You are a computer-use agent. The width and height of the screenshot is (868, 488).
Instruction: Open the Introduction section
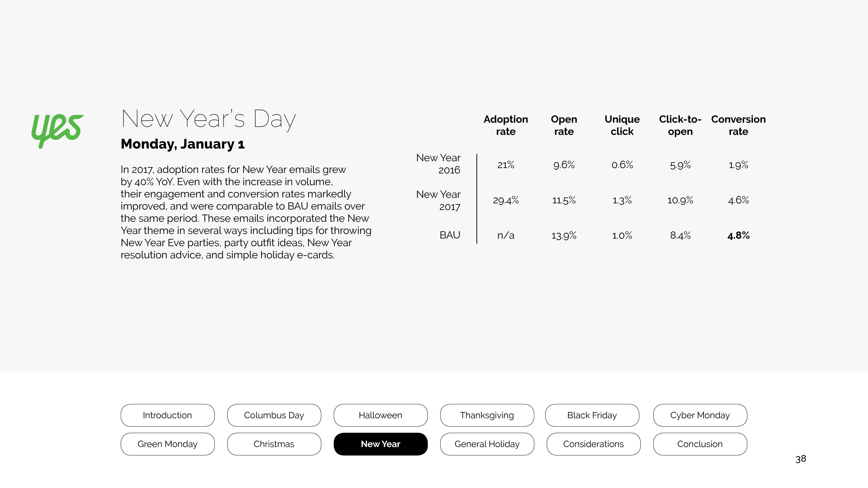[167, 415]
